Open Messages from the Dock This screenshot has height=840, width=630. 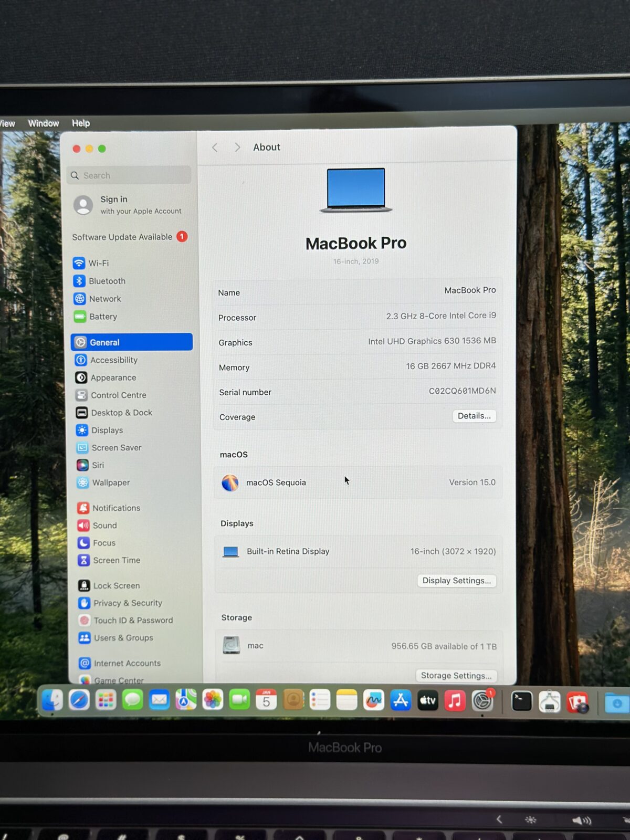coord(133,700)
